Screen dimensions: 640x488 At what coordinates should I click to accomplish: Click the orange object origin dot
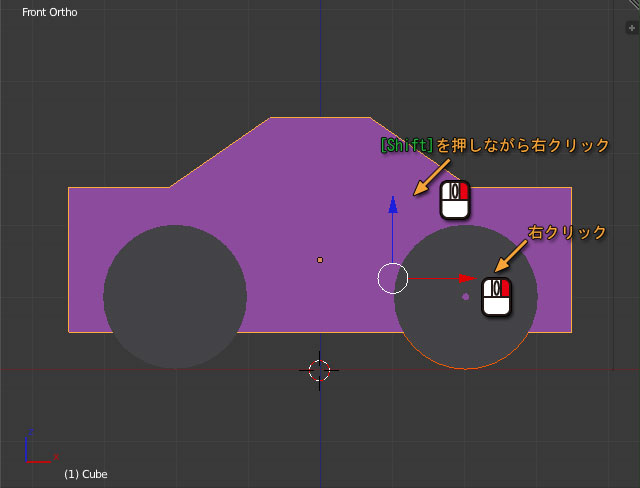pos(320,260)
